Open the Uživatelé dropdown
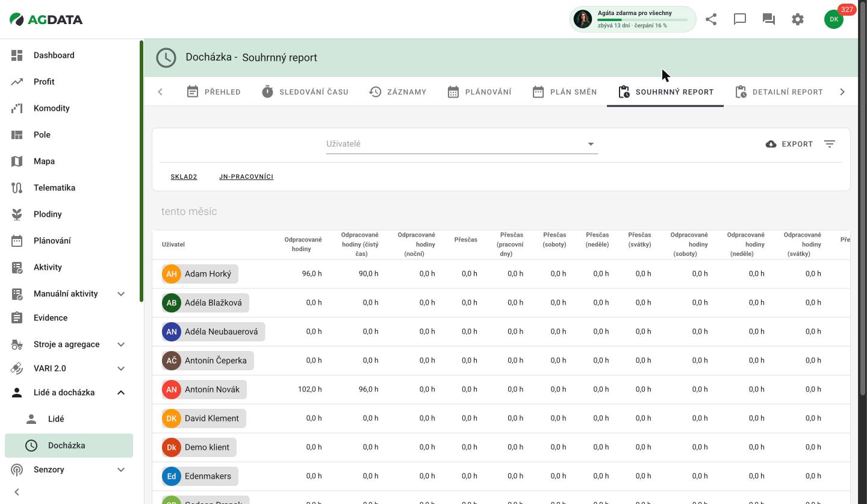 tap(462, 144)
